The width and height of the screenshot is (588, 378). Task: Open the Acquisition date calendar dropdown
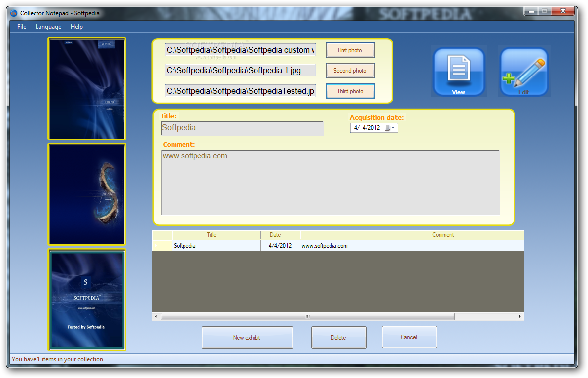[x=390, y=128]
